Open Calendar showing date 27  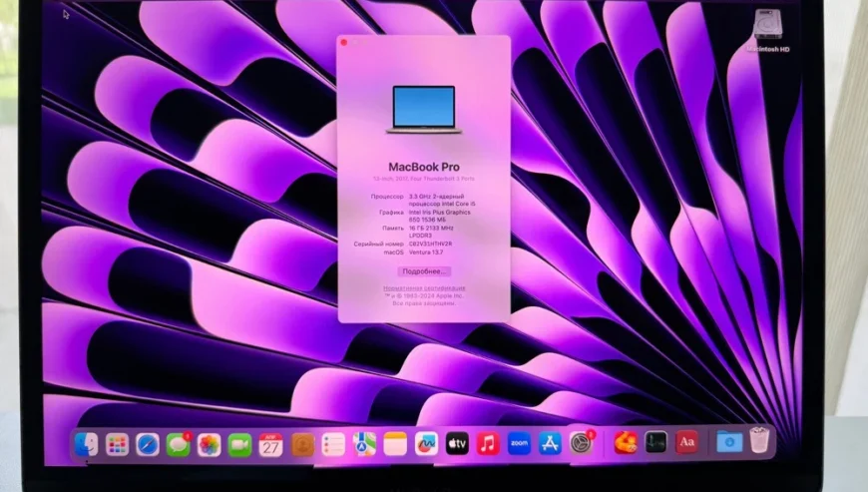pyautogui.click(x=270, y=444)
